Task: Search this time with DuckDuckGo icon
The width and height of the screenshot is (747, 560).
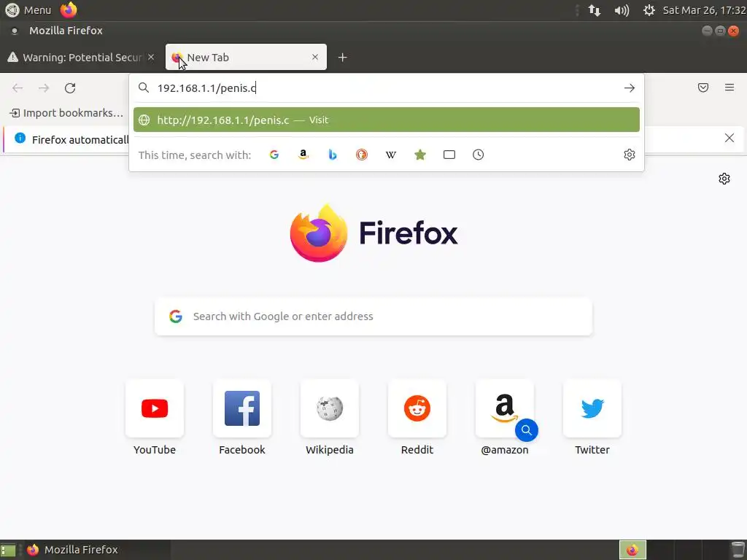Action: click(362, 155)
